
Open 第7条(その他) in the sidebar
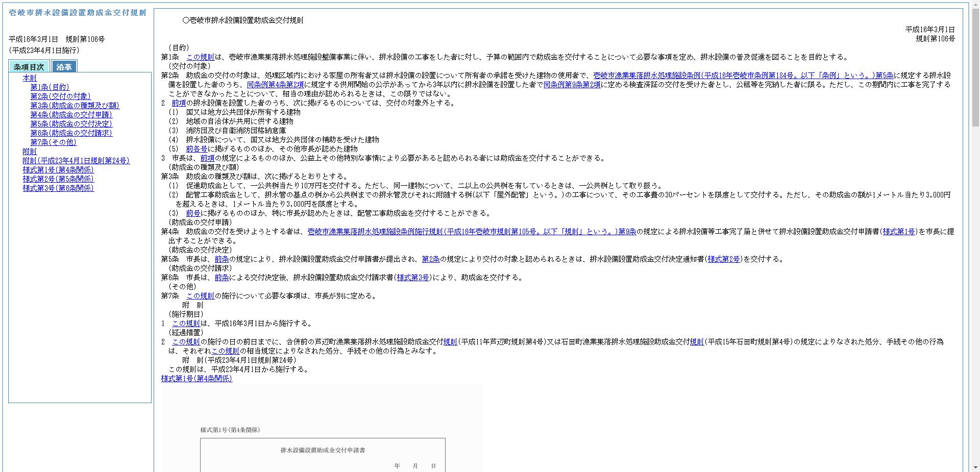pyautogui.click(x=53, y=142)
